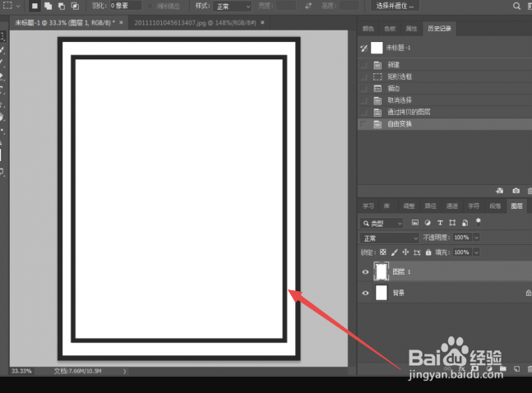Select the 自由变换 history state
The width and height of the screenshot is (532, 393).
(x=445, y=124)
